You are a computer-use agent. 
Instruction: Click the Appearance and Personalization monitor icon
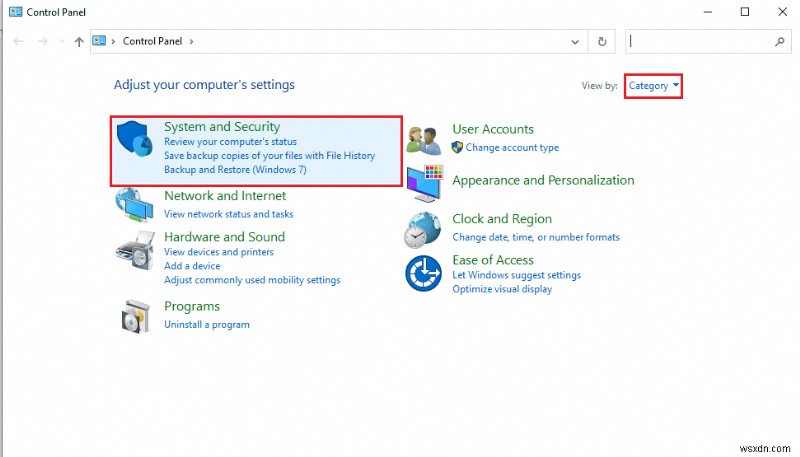tap(424, 184)
